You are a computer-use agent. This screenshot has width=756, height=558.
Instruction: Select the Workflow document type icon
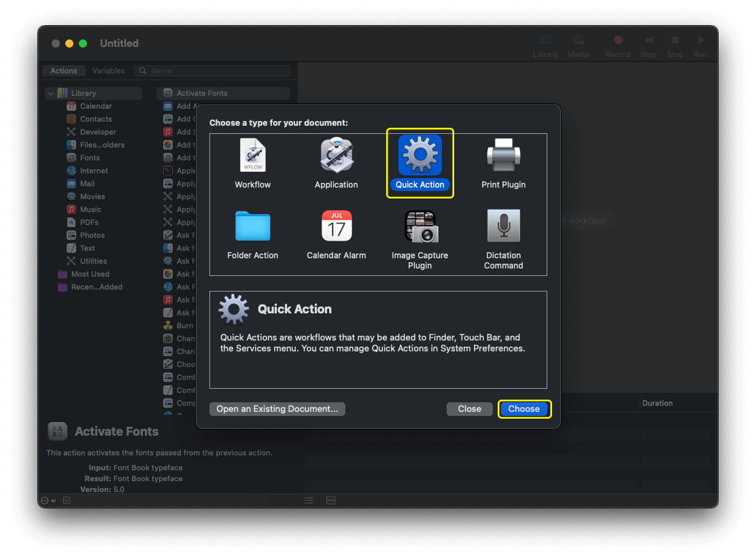tap(252, 155)
